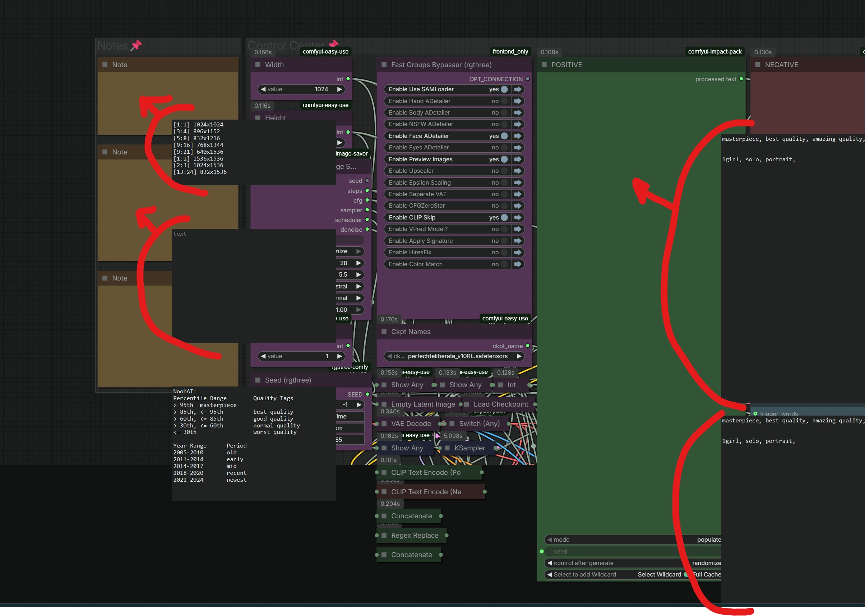The width and height of the screenshot is (865, 616).
Task: Decrease the bottom value 1 field with left arrow
Action: tap(263, 356)
